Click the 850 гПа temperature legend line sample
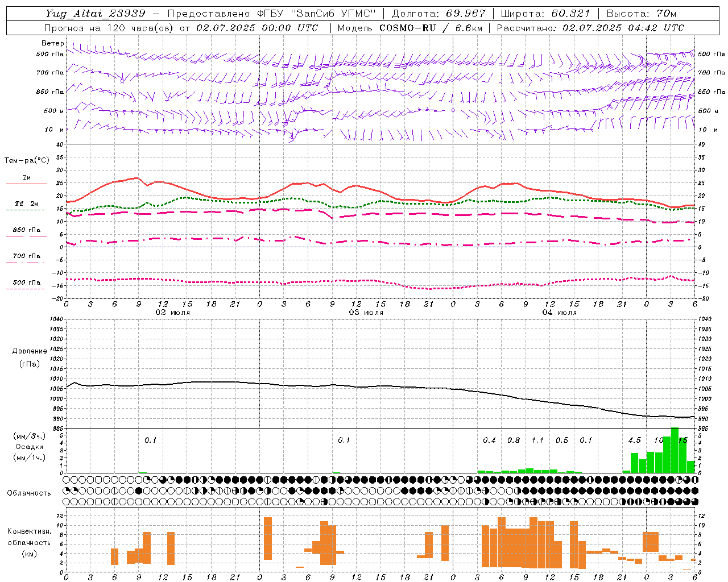This screenshot has height=582, width=728. tap(26, 236)
